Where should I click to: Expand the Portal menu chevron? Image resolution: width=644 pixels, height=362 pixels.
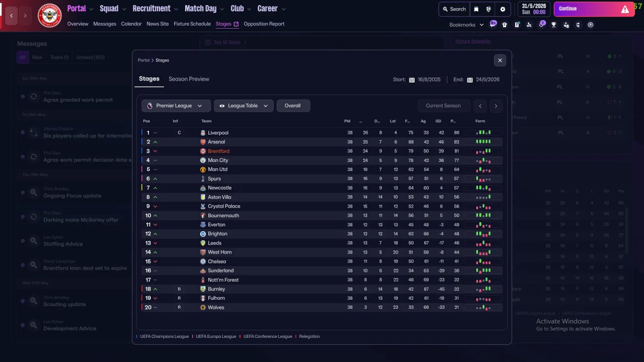click(x=91, y=9)
